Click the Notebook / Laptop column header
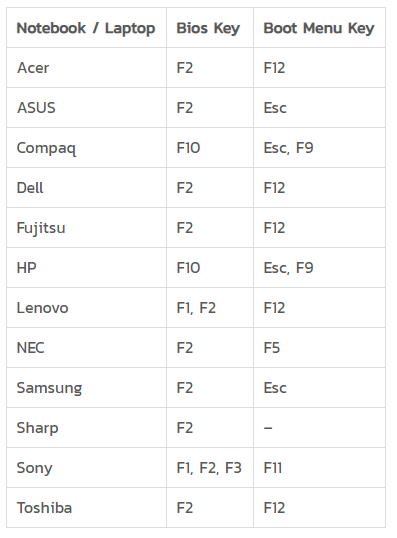The width and height of the screenshot is (397, 538). pyautogui.click(x=86, y=28)
